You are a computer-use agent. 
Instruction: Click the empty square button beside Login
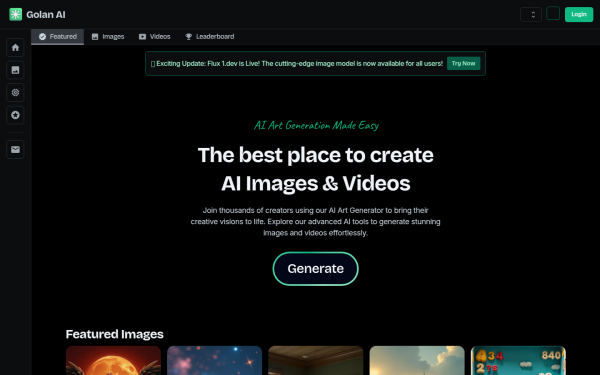tap(553, 13)
